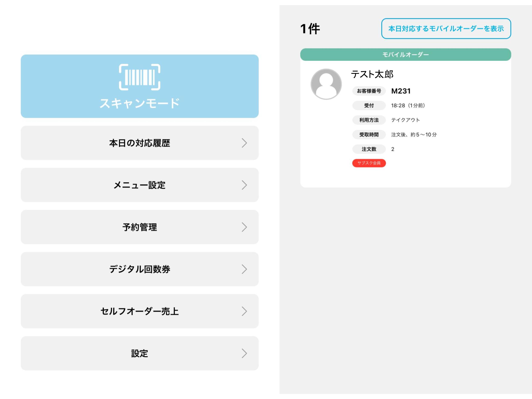Open 本日の対応履歴 menu item
Viewport: 532px width, 399px height.
point(140,143)
